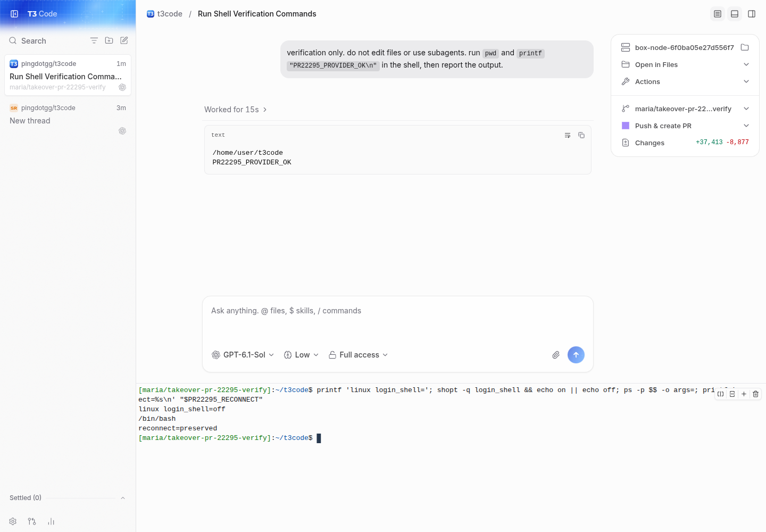The height and width of the screenshot is (532, 766).
Task: Copy the text output code block
Action: click(581, 135)
